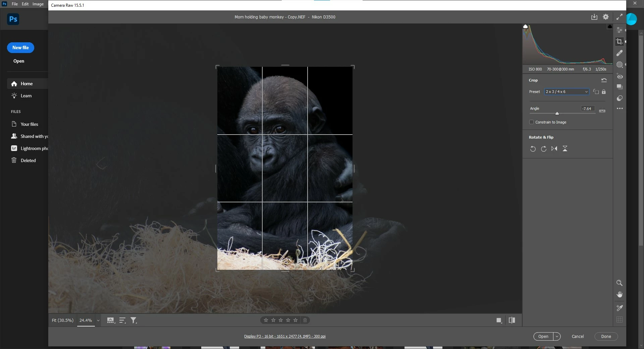Swap crop aspect orientation icon

point(596,92)
